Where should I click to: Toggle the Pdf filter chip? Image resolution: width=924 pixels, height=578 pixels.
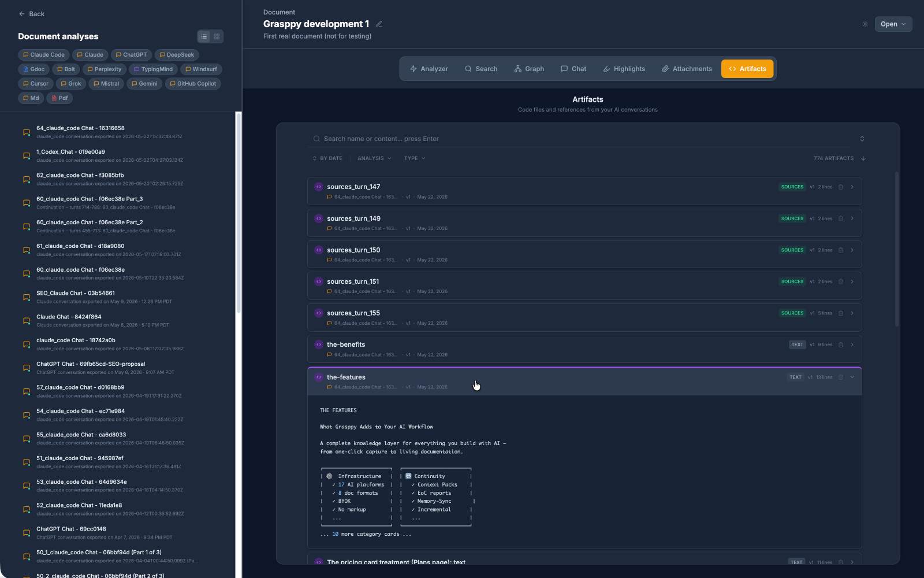[x=59, y=98]
